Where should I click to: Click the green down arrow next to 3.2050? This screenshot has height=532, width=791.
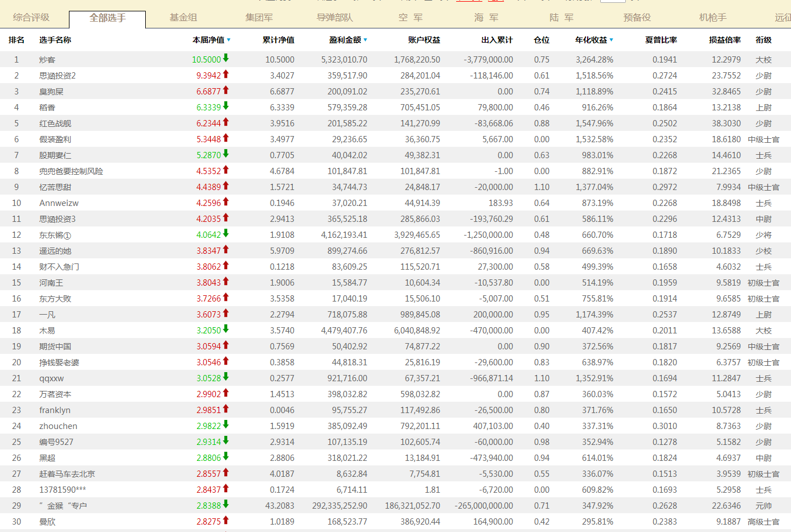click(x=226, y=329)
